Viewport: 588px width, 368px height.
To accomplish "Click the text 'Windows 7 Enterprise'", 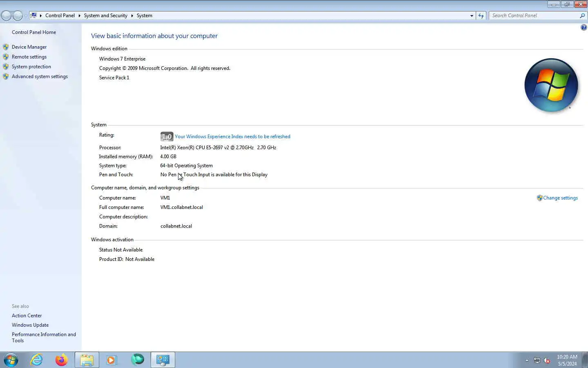I will pos(122,59).
